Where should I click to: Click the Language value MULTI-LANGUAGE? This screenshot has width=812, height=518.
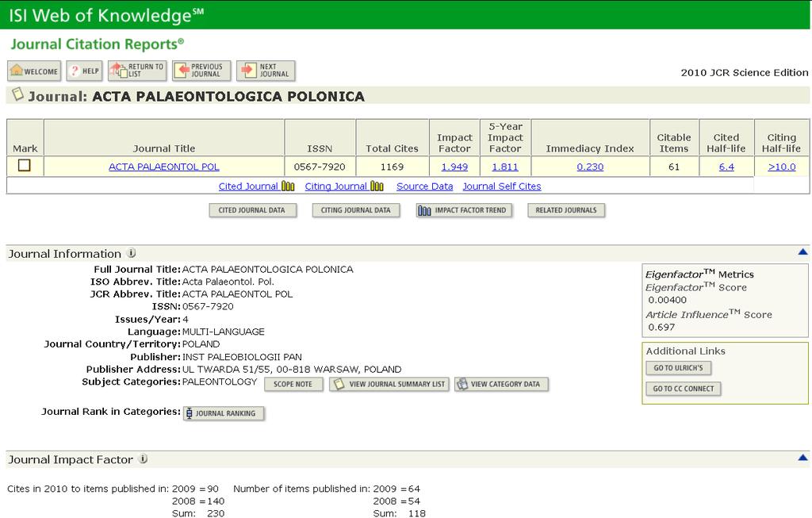[223, 332]
